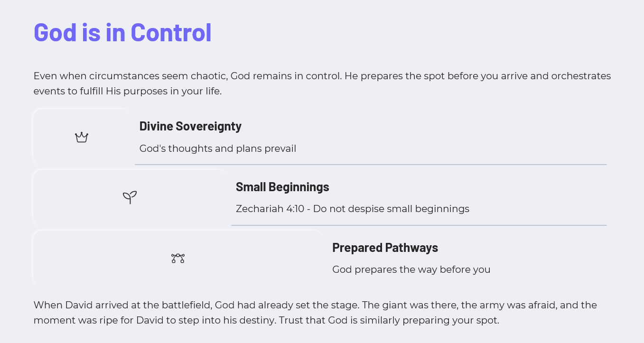
Task: Select God prepares the way before you
Action: [411, 269]
